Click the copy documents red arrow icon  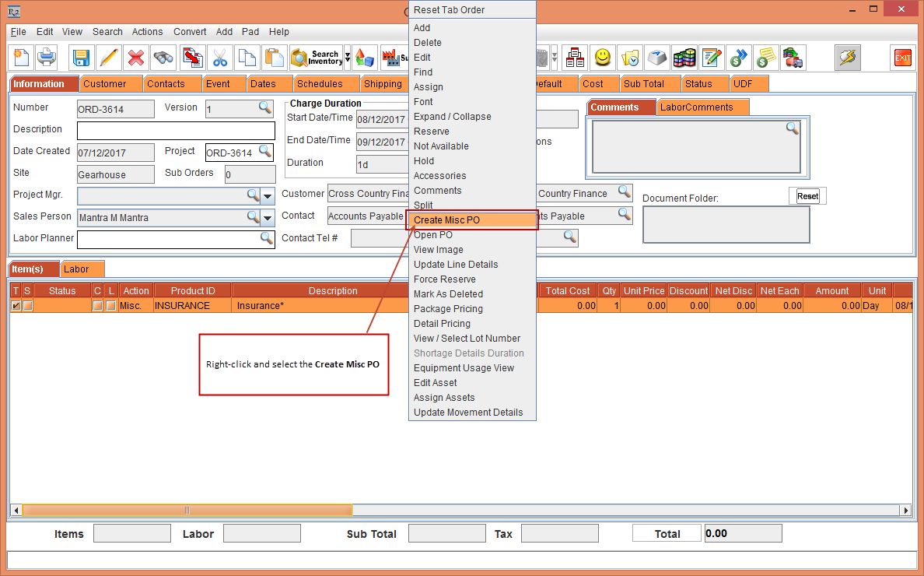[x=193, y=58]
